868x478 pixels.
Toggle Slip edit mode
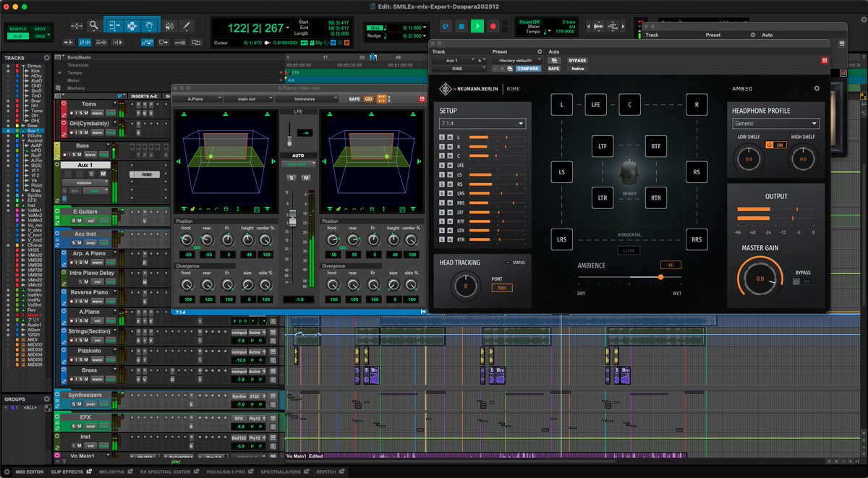click(18, 36)
